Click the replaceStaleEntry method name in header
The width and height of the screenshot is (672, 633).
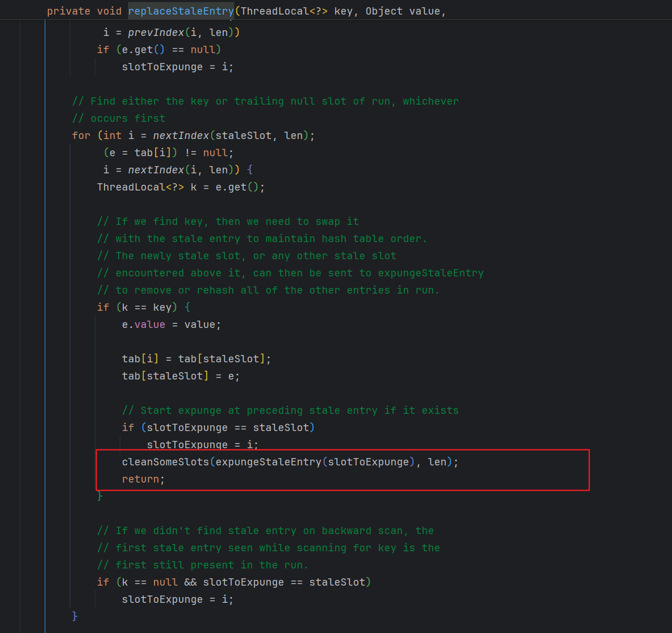(181, 11)
